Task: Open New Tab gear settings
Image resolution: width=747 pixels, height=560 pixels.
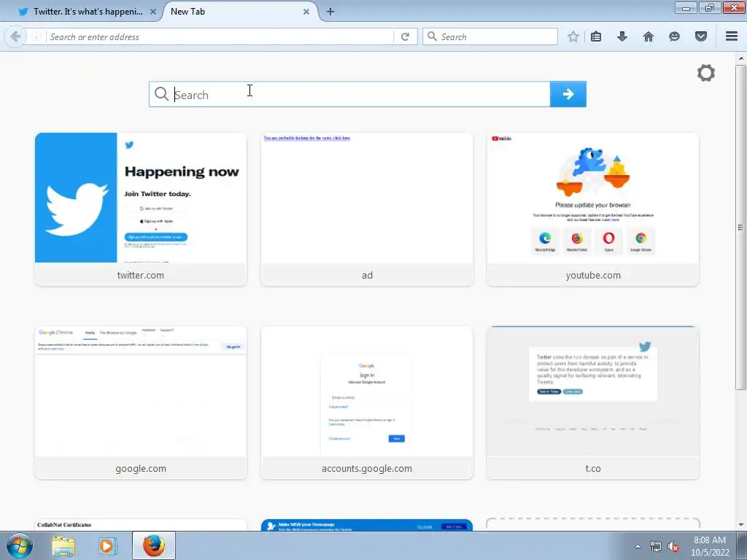Action: pos(706,73)
